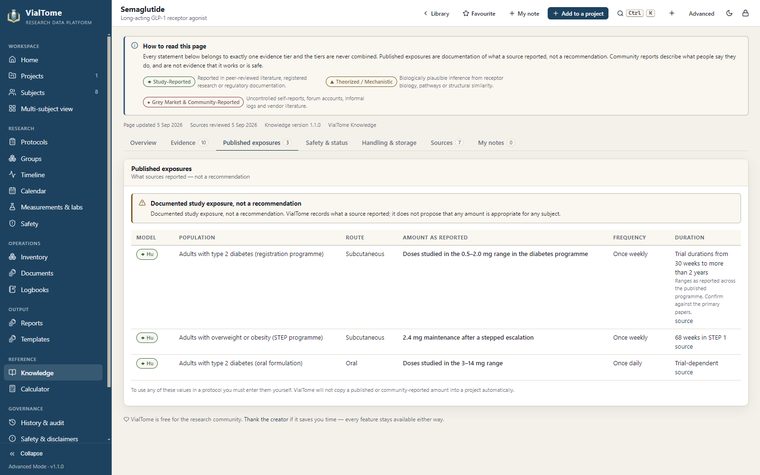
Task: Click the info icon beside How to read this page
Action: coord(134,46)
